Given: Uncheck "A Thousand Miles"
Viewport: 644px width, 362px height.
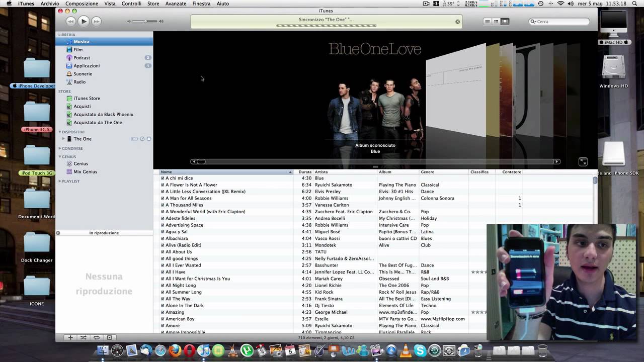Looking at the screenshot, I should point(163,205).
